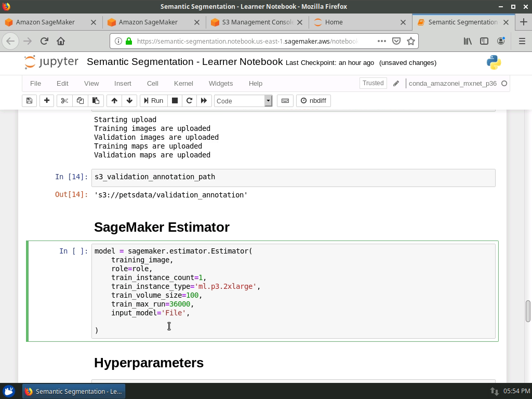Open the command palette keyboard icon

click(x=285, y=101)
